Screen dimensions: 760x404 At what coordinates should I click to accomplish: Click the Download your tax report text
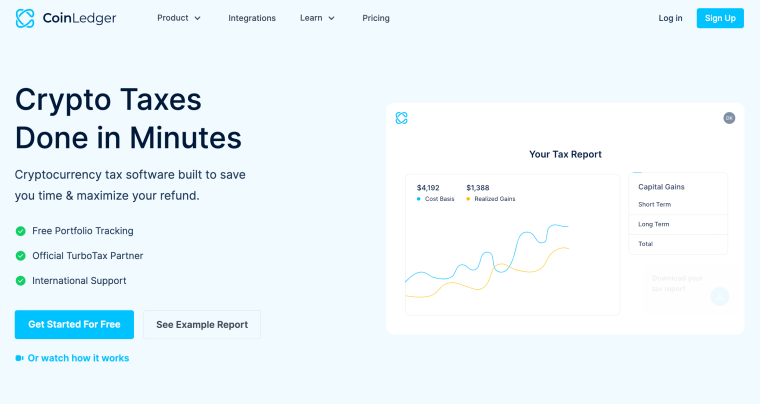click(677, 283)
